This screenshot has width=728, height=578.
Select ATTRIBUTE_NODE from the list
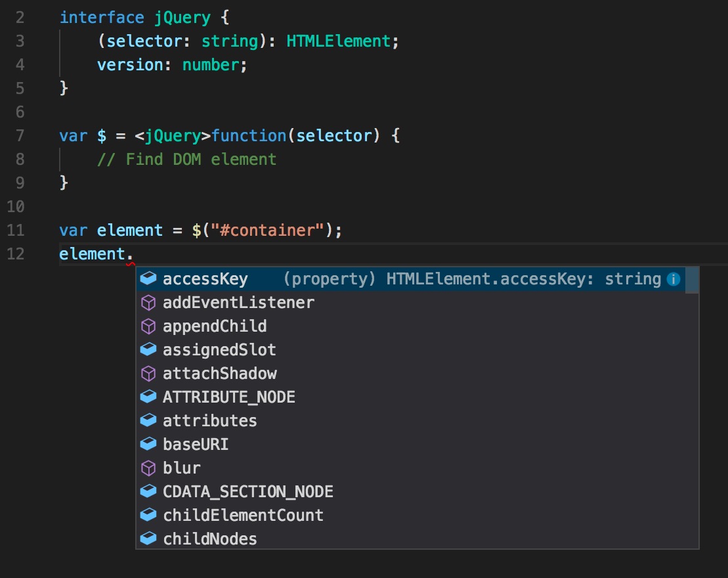point(411,397)
